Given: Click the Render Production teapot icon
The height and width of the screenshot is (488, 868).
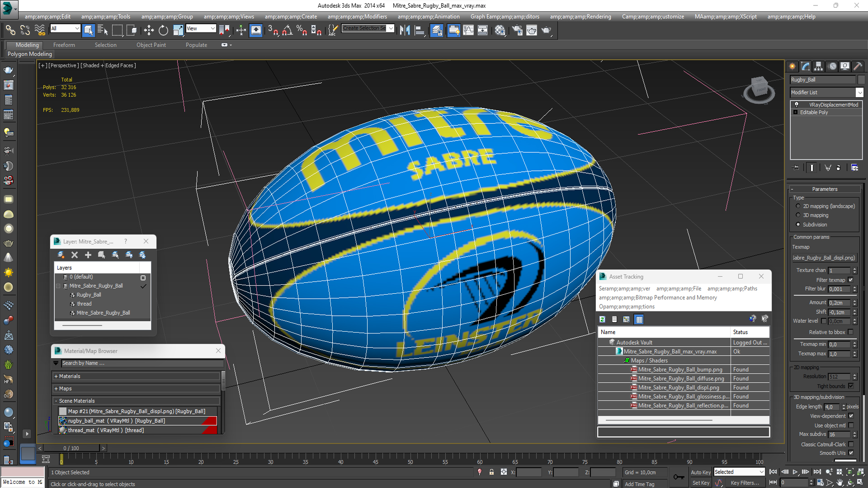Looking at the screenshot, I should [547, 30].
